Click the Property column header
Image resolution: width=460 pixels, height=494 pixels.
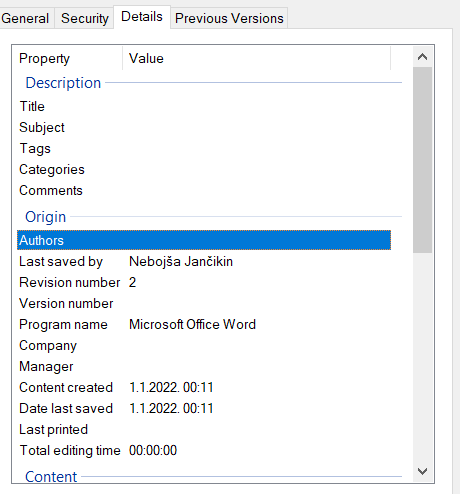pyautogui.click(x=68, y=58)
